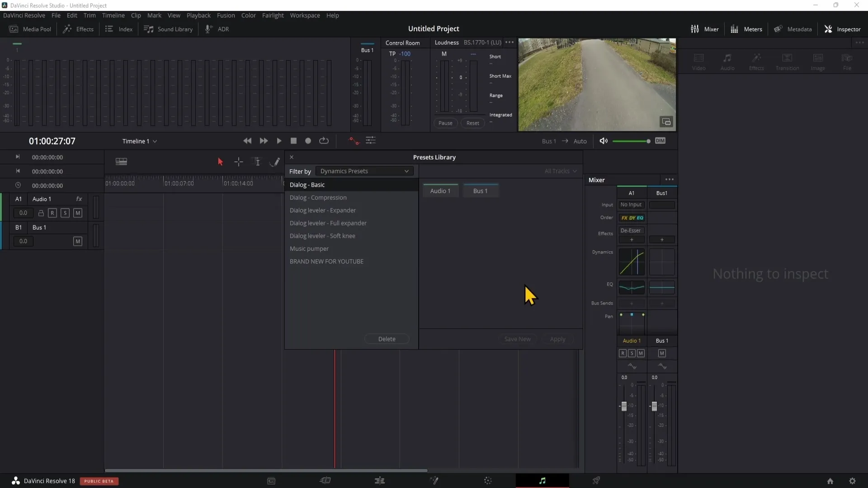
Task: Toggle the DIM button in master output
Action: pyautogui.click(x=660, y=141)
